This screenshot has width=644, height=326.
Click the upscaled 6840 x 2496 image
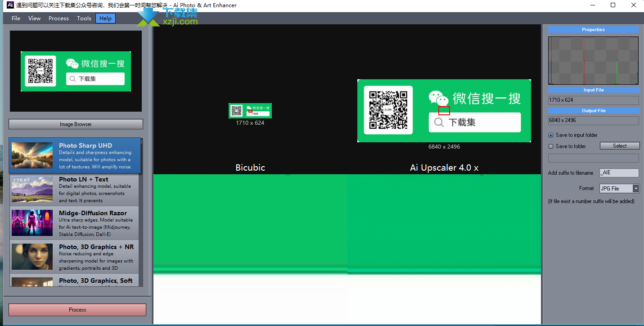444,111
